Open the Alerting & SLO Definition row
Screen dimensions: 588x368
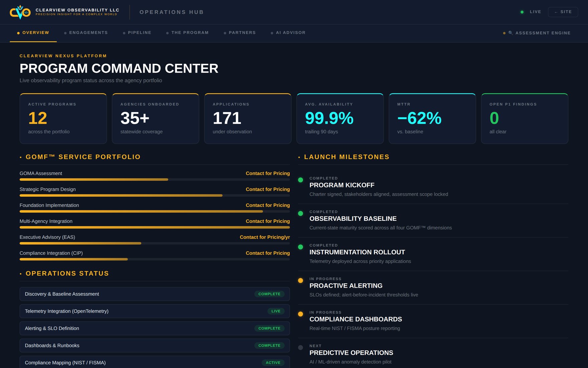[x=155, y=329]
